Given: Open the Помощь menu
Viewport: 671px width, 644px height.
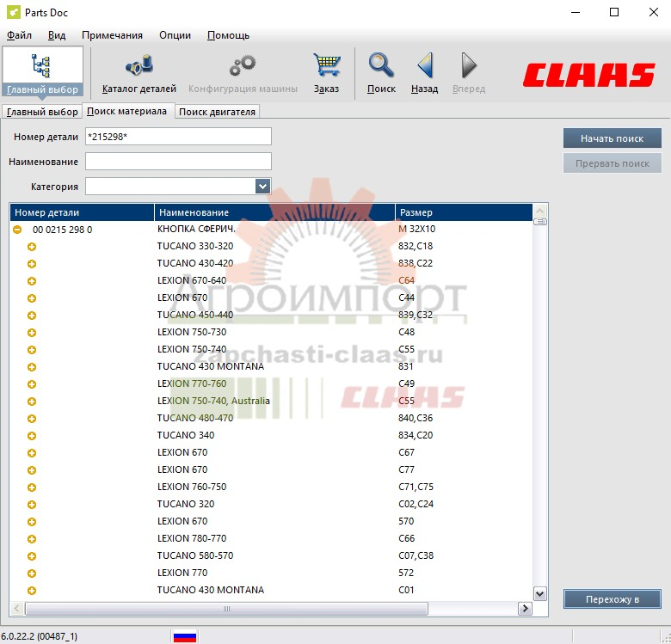Looking at the screenshot, I should (228, 35).
